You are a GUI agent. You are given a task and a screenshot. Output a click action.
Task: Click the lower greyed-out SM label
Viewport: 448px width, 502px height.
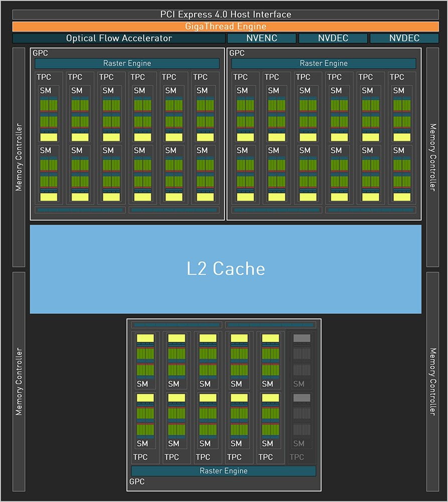point(299,443)
